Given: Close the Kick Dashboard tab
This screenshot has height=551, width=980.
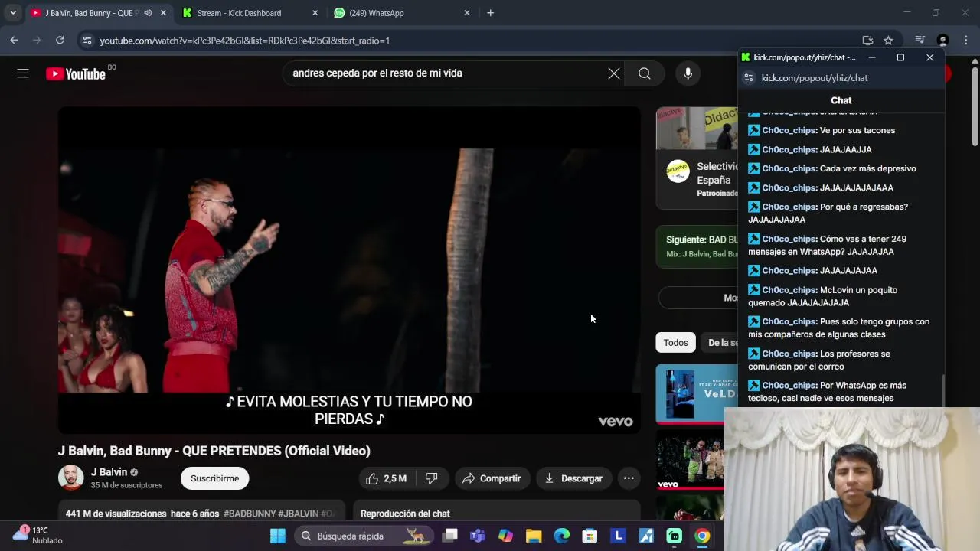Looking at the screenshot, I should coord(315,13).
